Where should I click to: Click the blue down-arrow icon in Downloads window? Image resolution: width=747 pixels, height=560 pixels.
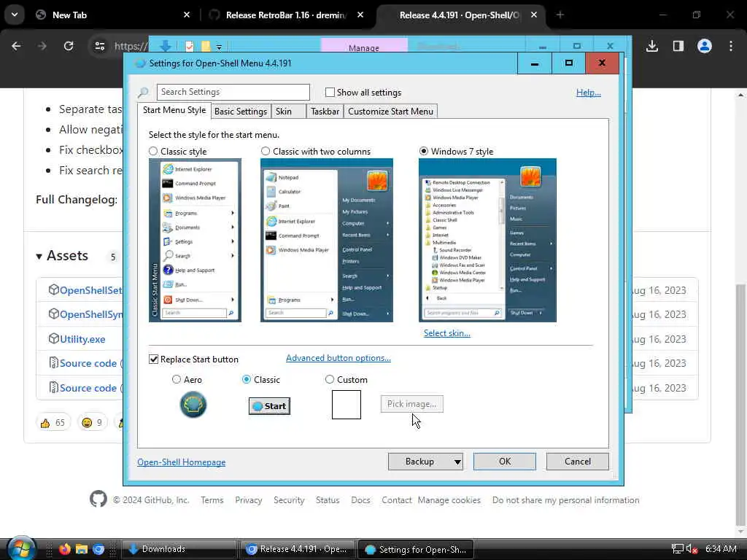pyautogui.click(x=166, y=46)
